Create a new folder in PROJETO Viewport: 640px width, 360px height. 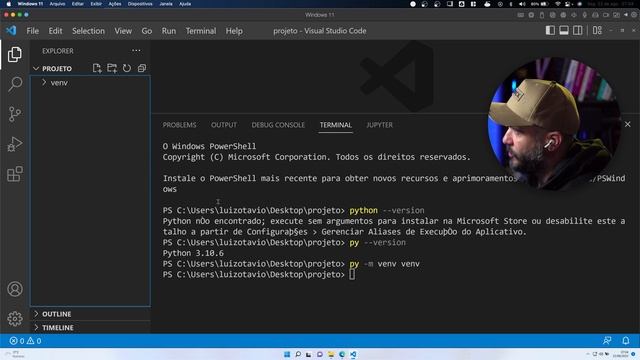click(112, 68)
